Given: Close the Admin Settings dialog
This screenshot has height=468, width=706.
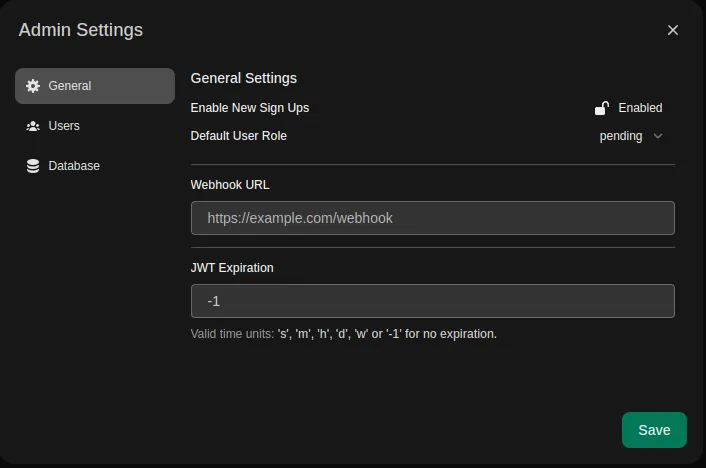Looking at the screenshot, I should pyautogui.click(x=673, y=30).
